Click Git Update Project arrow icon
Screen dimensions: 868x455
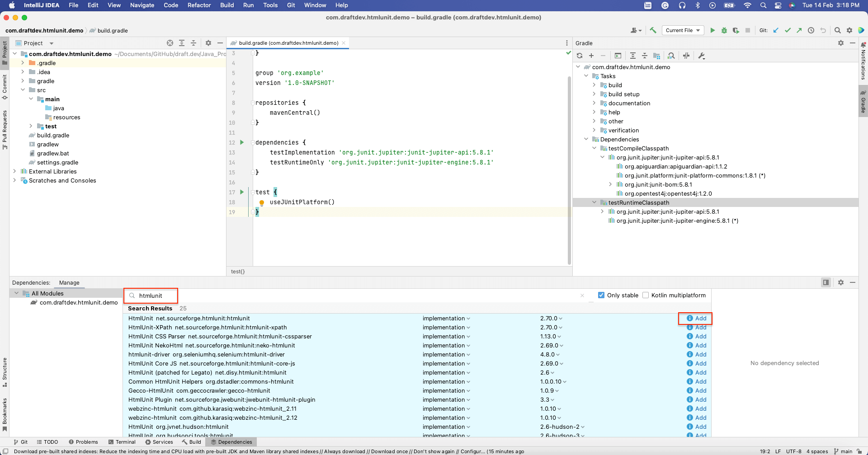click(776, 30)
